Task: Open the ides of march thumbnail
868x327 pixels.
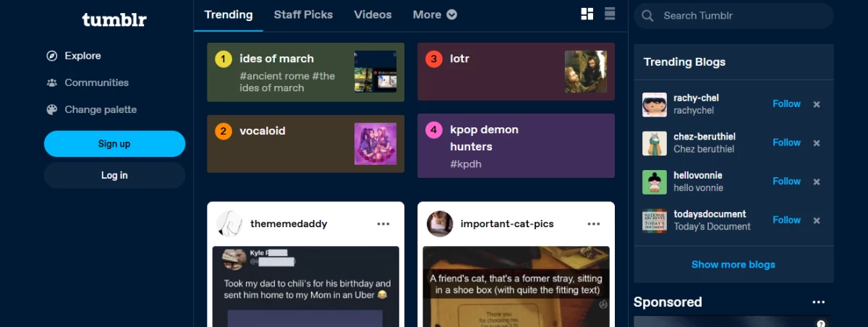Action: pyautogui.click(x=375, y=72)
